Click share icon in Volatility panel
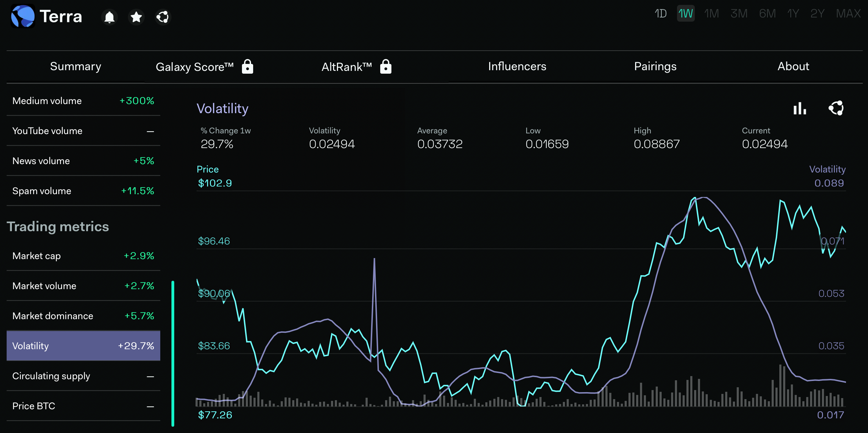Image resolution: width=868 pixels, height=433 pixels. coord(836,108)
